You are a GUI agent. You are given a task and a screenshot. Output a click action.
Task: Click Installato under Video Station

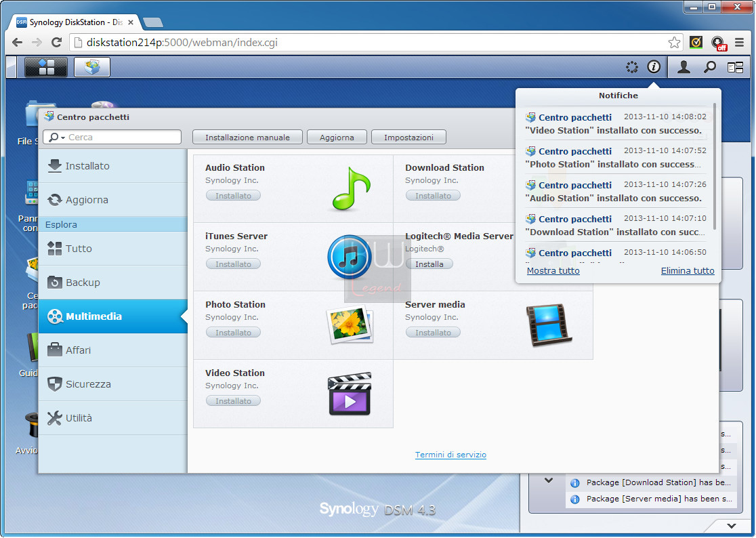(x=233, y=401)
